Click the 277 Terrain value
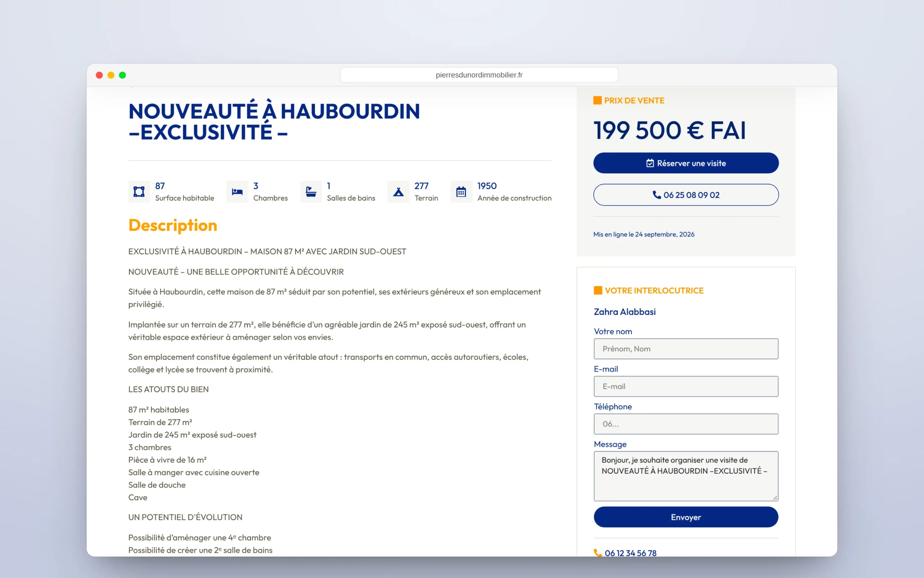The width and height of the screenshot is (924, 578). pos(422,186)
